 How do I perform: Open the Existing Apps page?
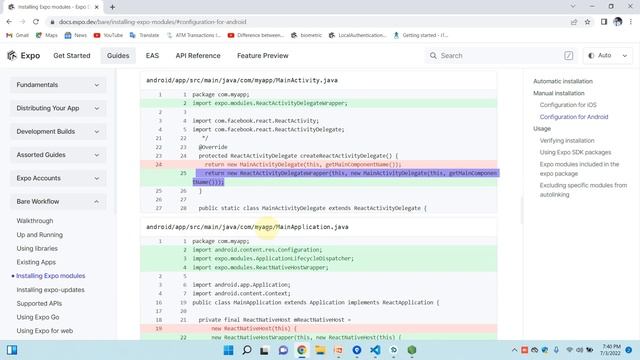point(36,262)
